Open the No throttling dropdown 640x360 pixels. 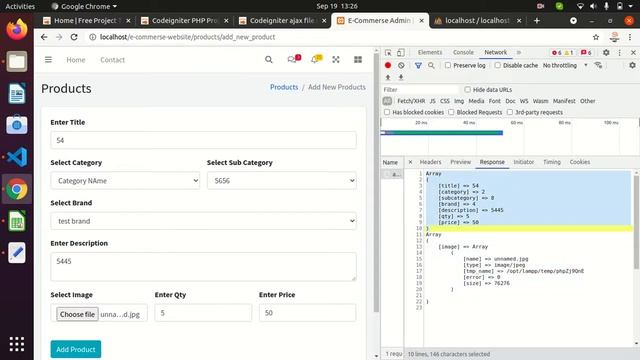pos(565,65)
